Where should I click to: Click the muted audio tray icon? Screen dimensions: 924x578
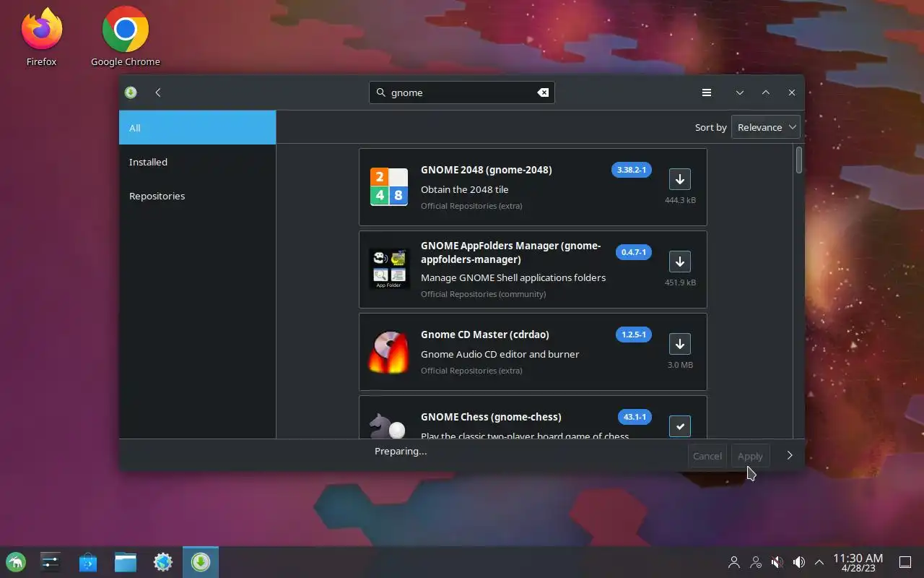click(x=777, y=562)
